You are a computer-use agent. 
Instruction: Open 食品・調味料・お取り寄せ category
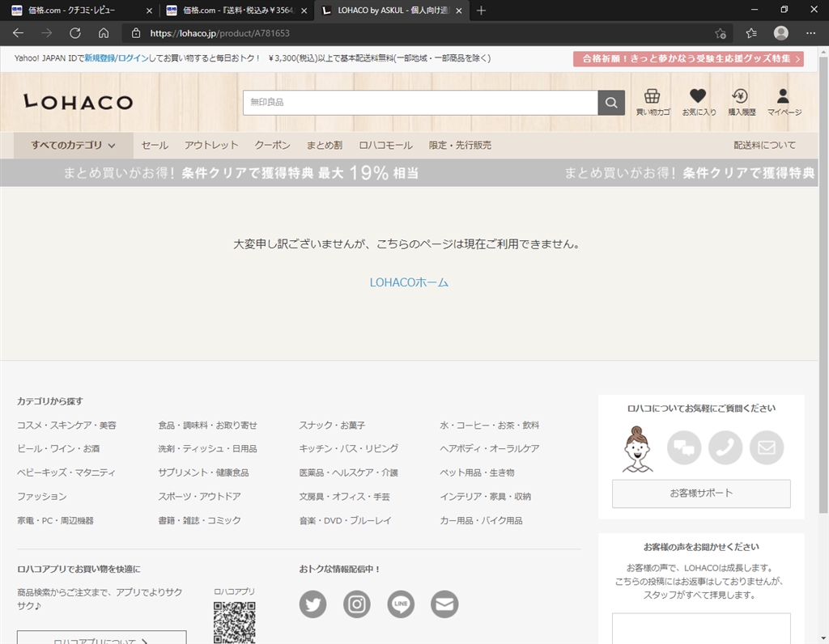click(207, 426)
